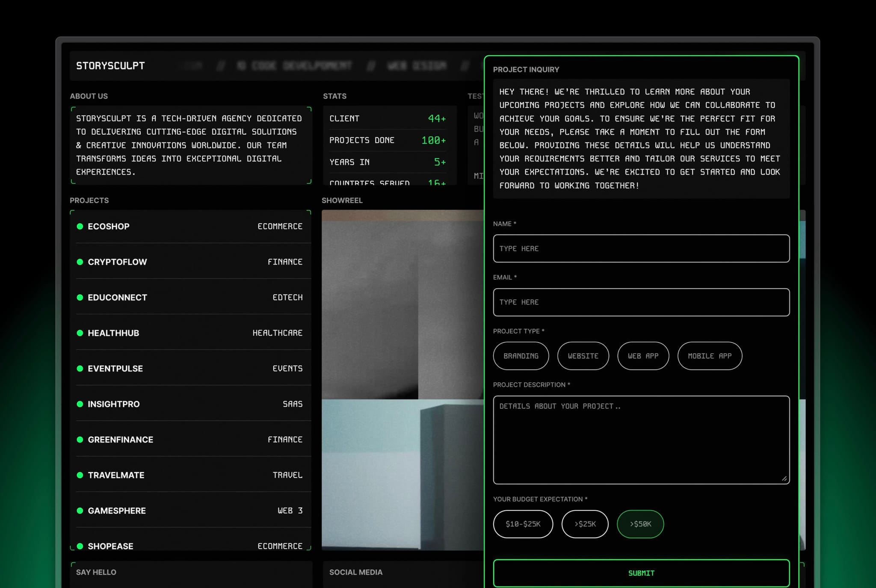Viewport: 876px width, 588px height.
Task: Click the green dot beside EduConnect
Action: (80, 297)
